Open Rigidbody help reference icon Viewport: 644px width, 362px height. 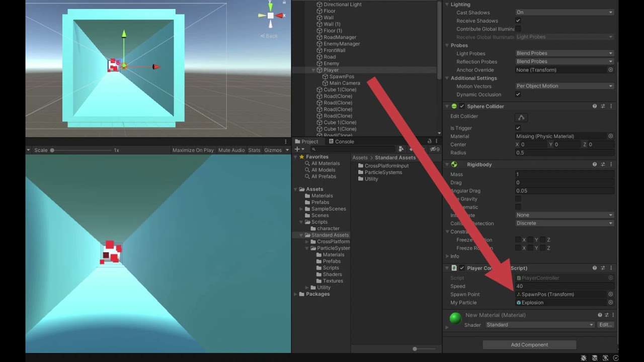point(595,164)
